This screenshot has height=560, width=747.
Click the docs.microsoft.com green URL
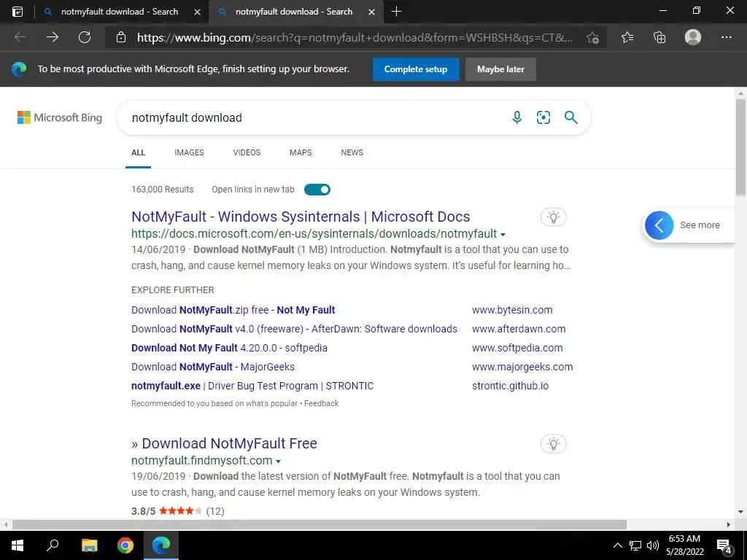pyautogui.click(x=314, y=234)
